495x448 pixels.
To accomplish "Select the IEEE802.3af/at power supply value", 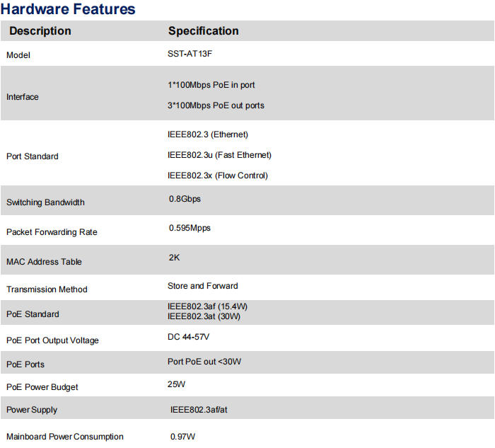I will (199, 410).
